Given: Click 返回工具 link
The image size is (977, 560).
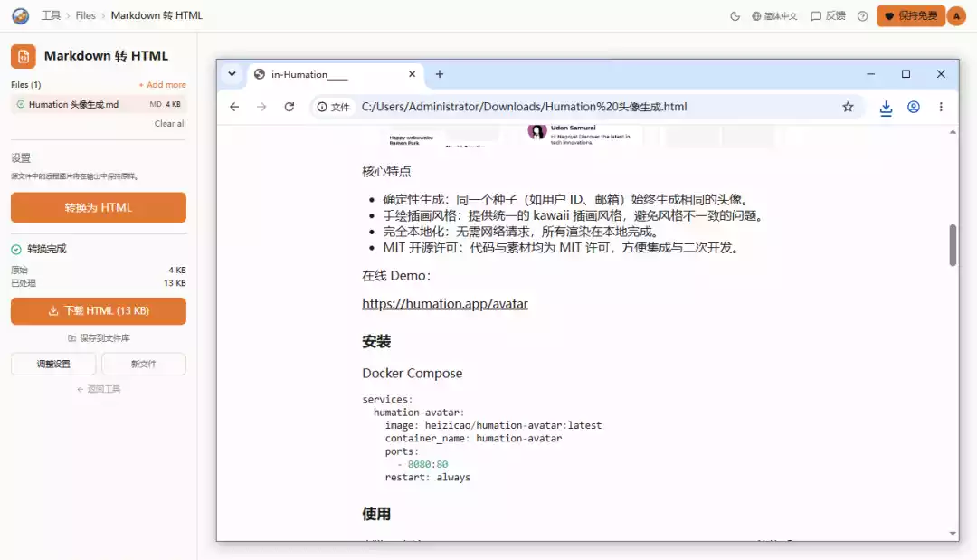Looking at the screenshot, I should coord(99,389).
